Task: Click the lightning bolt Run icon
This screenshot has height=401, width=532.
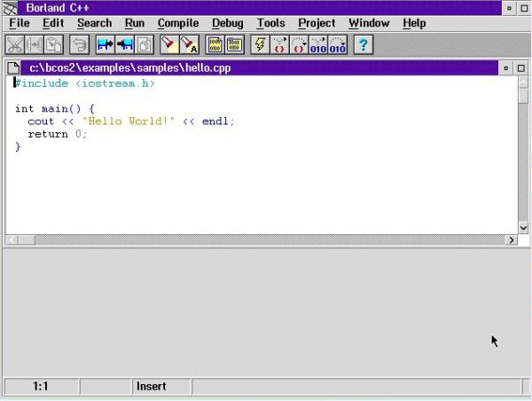Action: (260, 45)
